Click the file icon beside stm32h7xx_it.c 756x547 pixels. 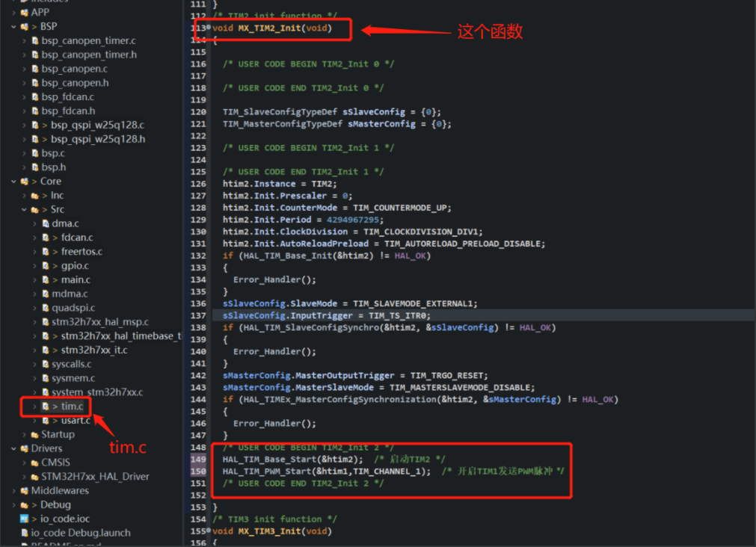pos(44,350)
